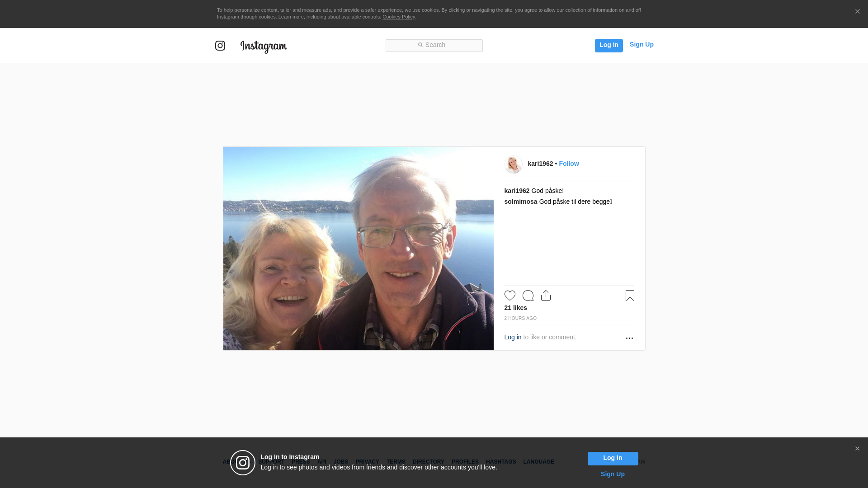Click Log In in bottom banner
Viewport: 868px width, 488px height.
pos(613,458)
